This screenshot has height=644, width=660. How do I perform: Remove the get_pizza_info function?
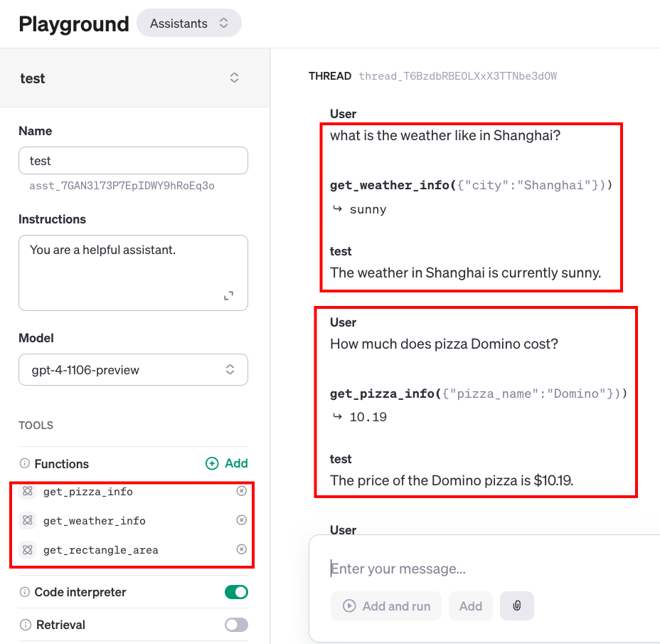click(x=241, y=491)
